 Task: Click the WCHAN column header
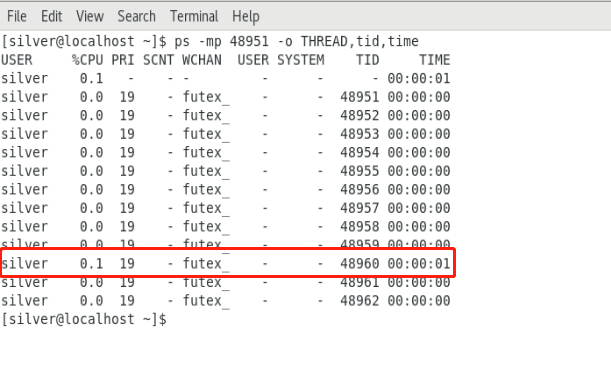click(202, 60)
